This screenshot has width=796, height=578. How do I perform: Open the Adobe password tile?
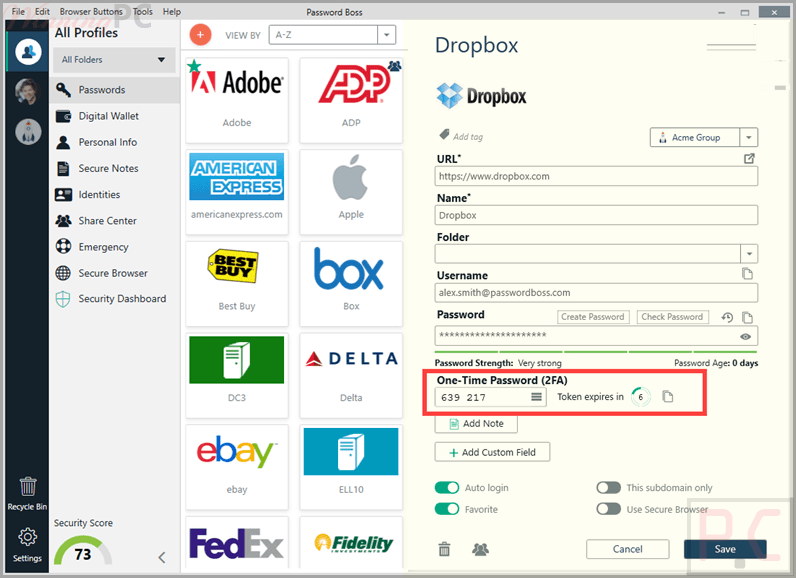tap(237, 100)
